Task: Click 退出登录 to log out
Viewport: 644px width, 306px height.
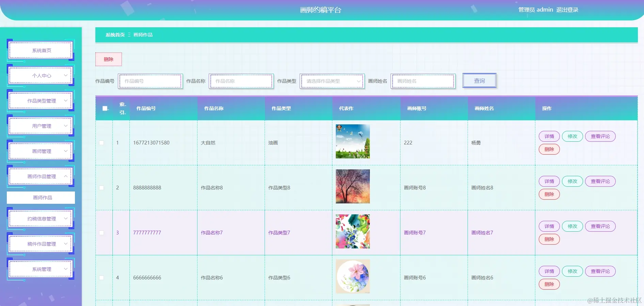Action: [x=567, y=10]
